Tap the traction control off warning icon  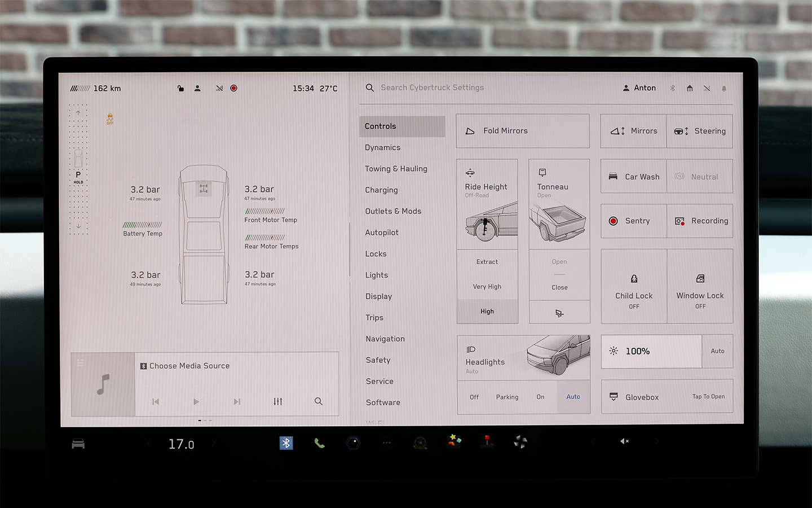point(110,119)
